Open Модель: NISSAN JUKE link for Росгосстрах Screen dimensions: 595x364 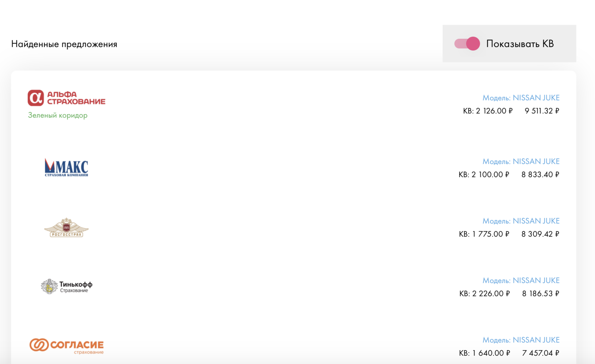pyautogui.click(x=521, y=221)
